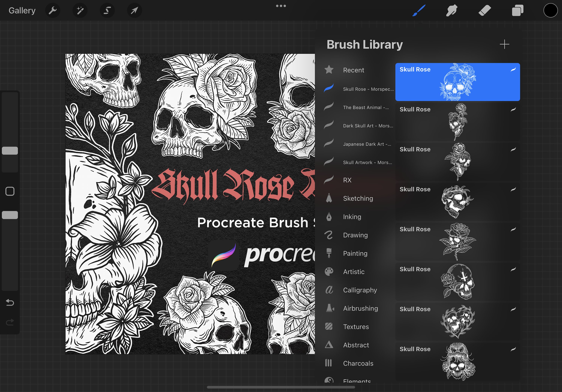The image size is (562, 392).
Task: Return to the Gallery
Action: 22,10
